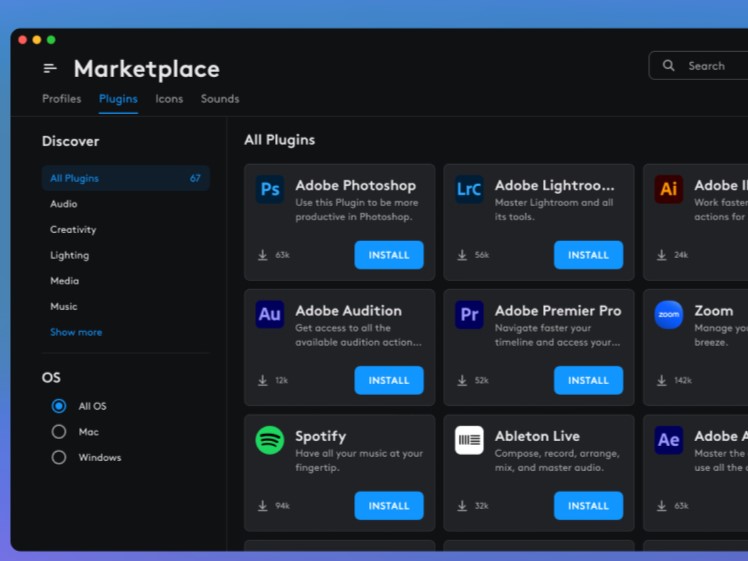Select the All OS radio button
This screenshot has height=561, width=748.
tap(59, 406)
